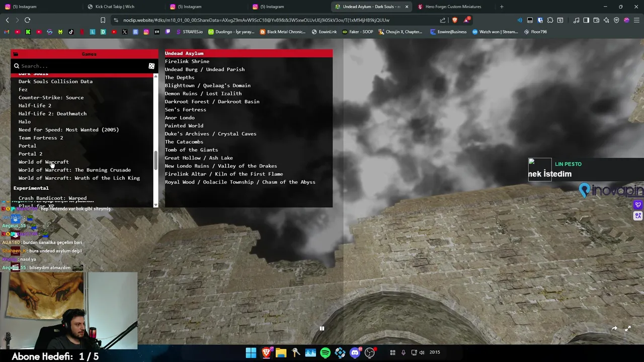The width and height of the screenshot is (644, 362).
Task: Load Painted World scene
Action: coord(184,126)
